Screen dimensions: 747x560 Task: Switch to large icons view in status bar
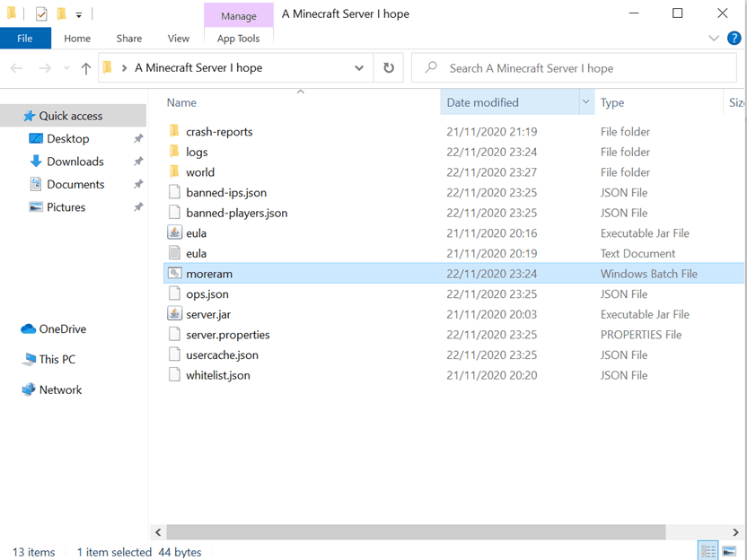coord(729,551)
